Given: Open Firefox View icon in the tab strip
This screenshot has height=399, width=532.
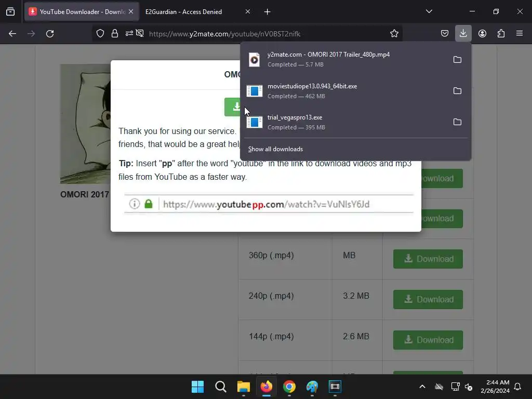Looking at the screenshot, I should click(10, 11).
